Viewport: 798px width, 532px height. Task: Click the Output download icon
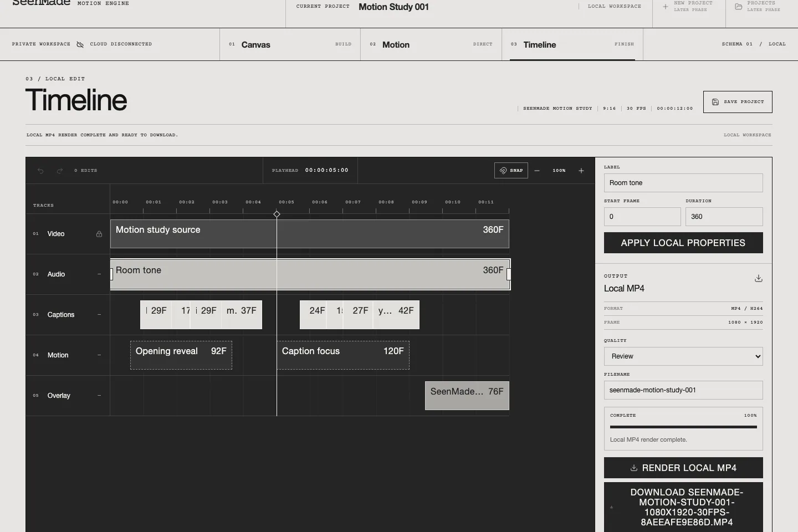[x=759, y=279]
